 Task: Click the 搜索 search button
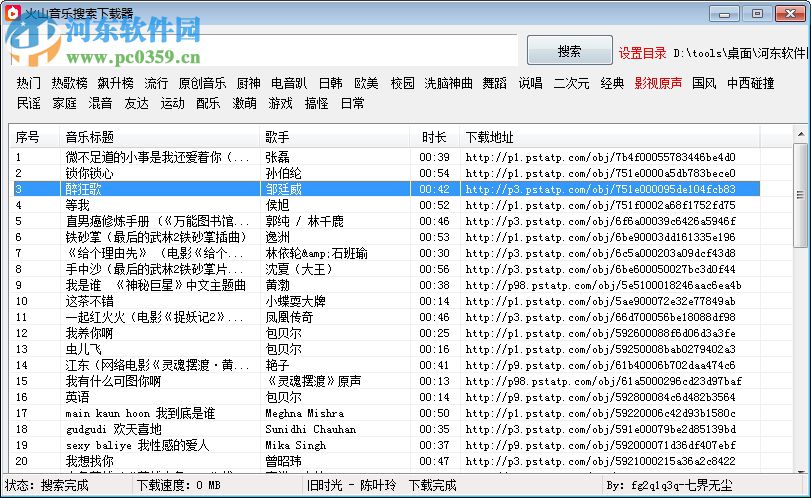point(569,51)
